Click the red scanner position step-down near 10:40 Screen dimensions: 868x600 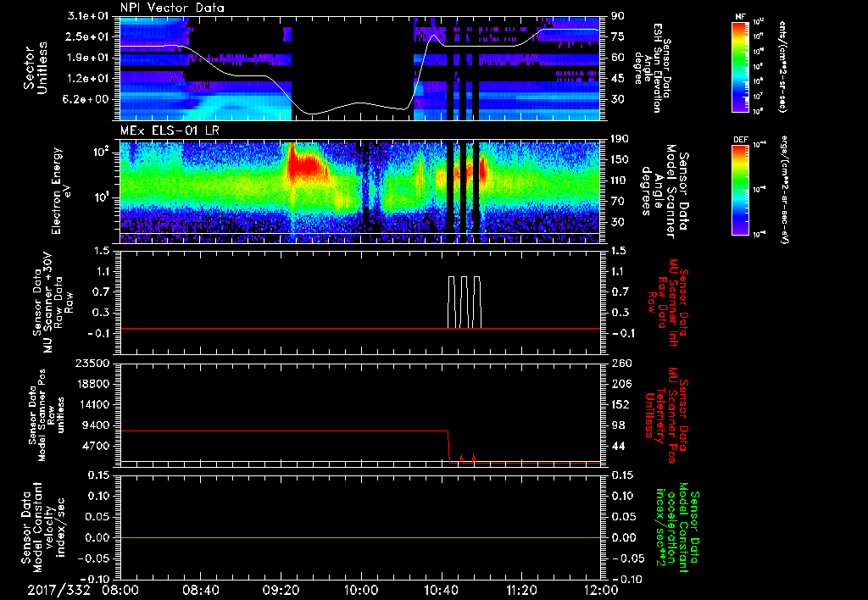449,446
